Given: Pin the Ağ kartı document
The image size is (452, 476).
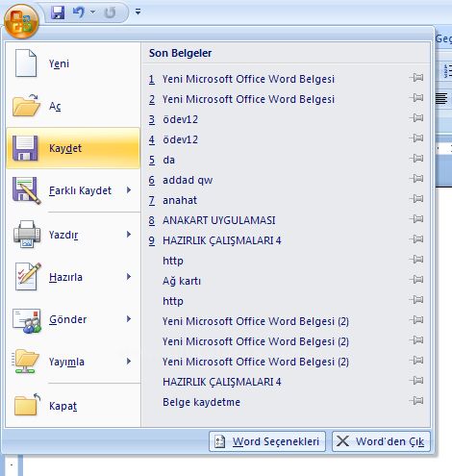Looking at the screenshot, I should [x=416, y=279].
